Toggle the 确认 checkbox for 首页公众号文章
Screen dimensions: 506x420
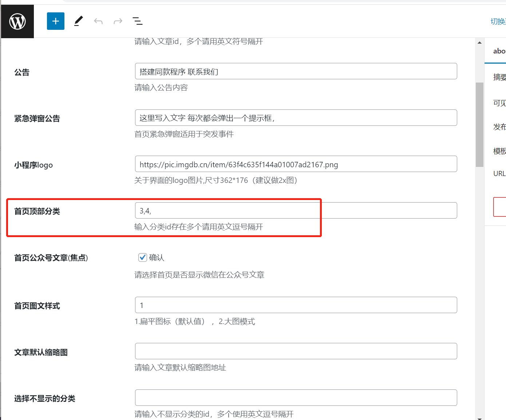tap(143, 257)
